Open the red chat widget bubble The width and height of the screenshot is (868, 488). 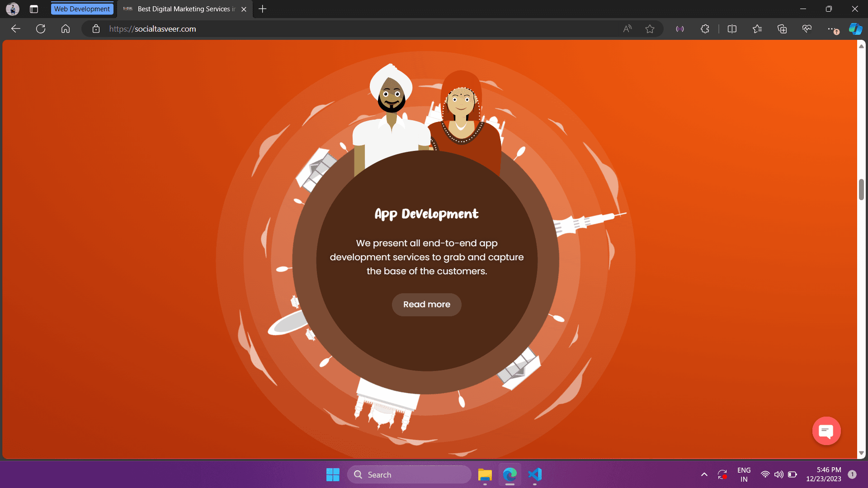tap(826, 431)
